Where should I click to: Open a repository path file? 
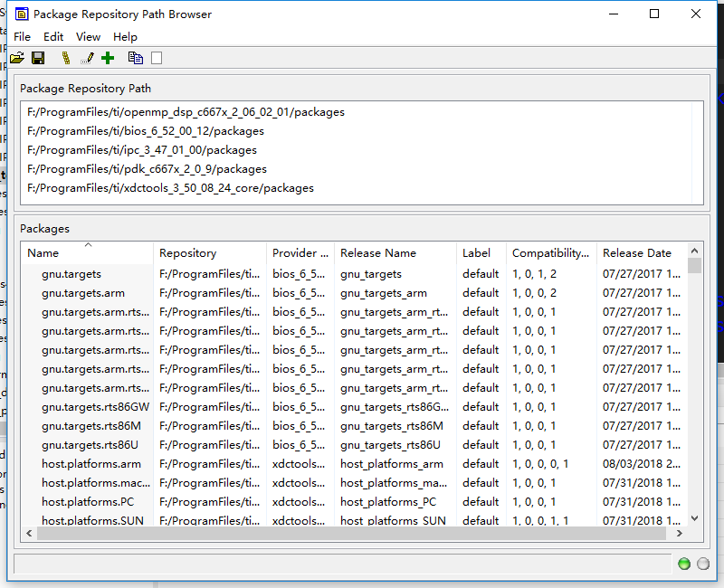pos(16,57)
